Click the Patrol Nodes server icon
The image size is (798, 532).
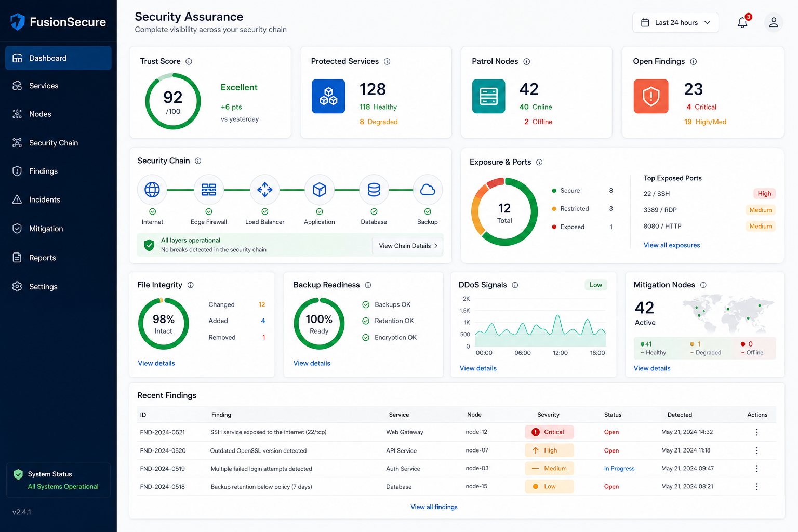489,96
